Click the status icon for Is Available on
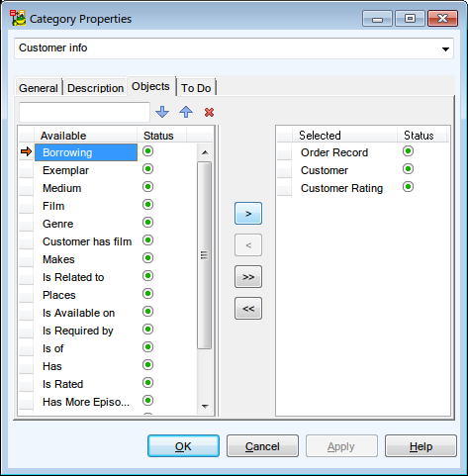The height and width of the screenshot is (476, 468). pyautogui.click(x=148, y=312)
